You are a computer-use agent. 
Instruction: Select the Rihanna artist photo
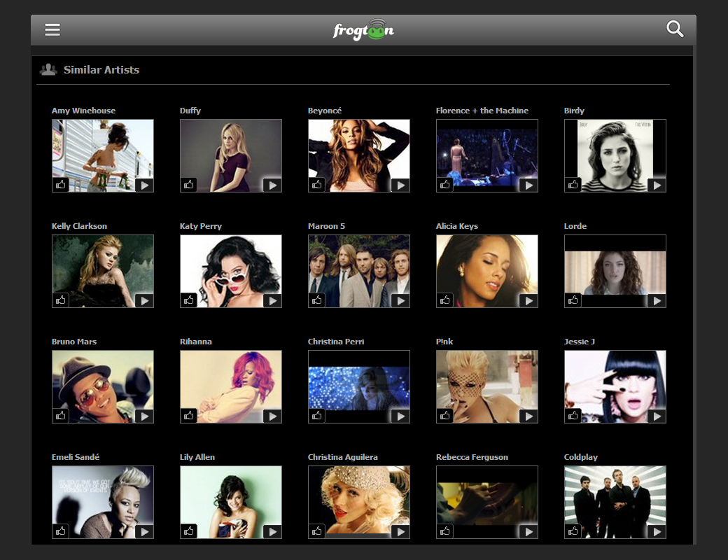(230, 381)
